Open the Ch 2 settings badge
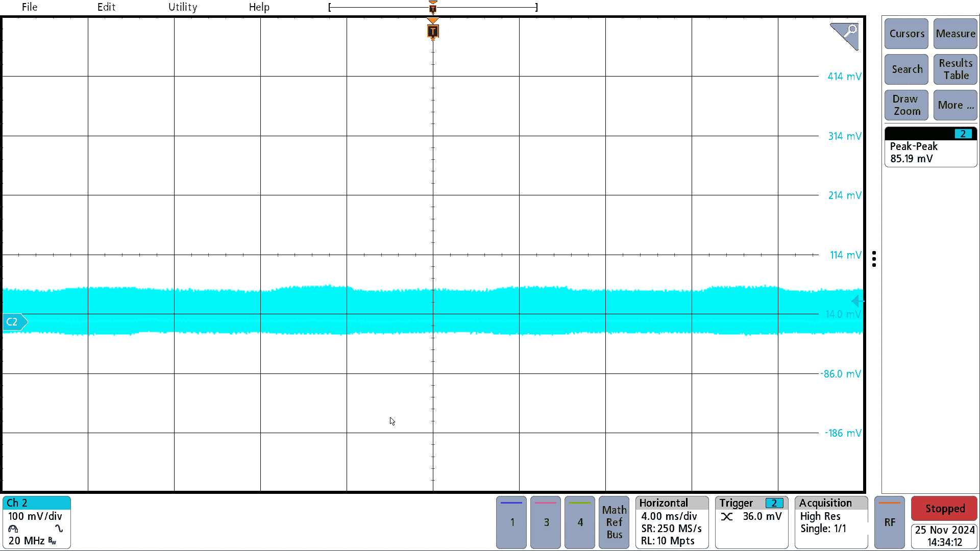 (x=37, y=522)
